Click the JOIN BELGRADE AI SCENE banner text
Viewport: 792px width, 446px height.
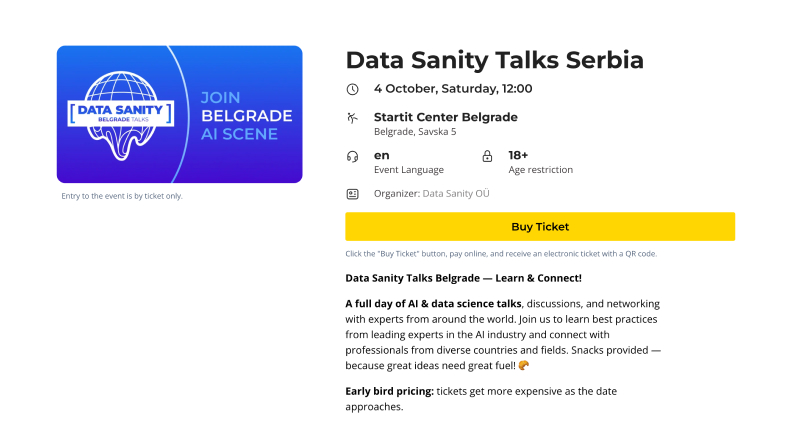246,116
